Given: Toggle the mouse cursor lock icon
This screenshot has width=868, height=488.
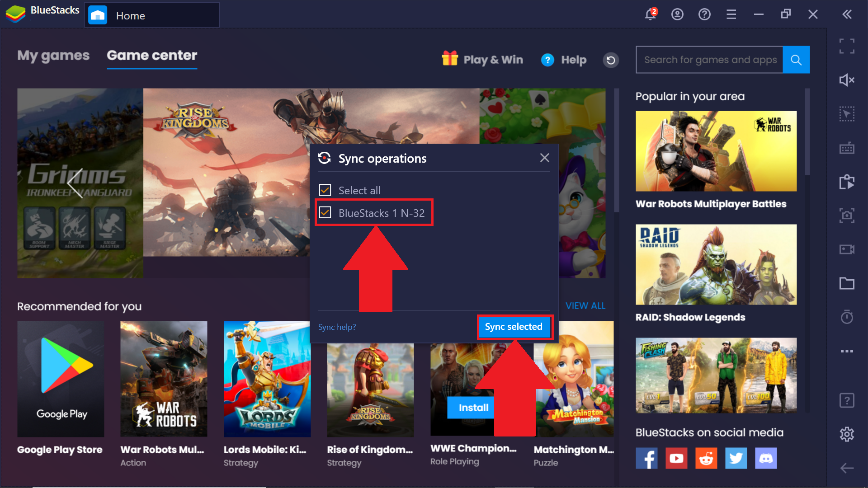Looking at the screenshot, I should click(847, 114).
